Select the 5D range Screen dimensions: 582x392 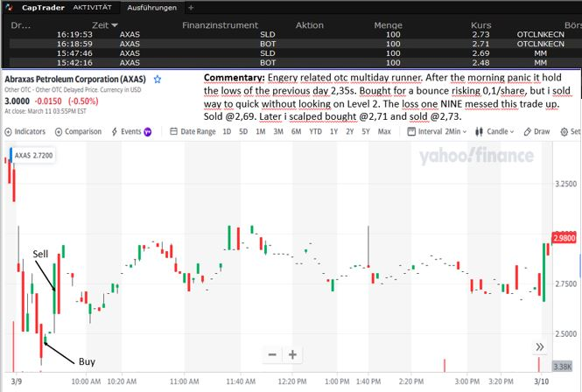tap(243, 132)
